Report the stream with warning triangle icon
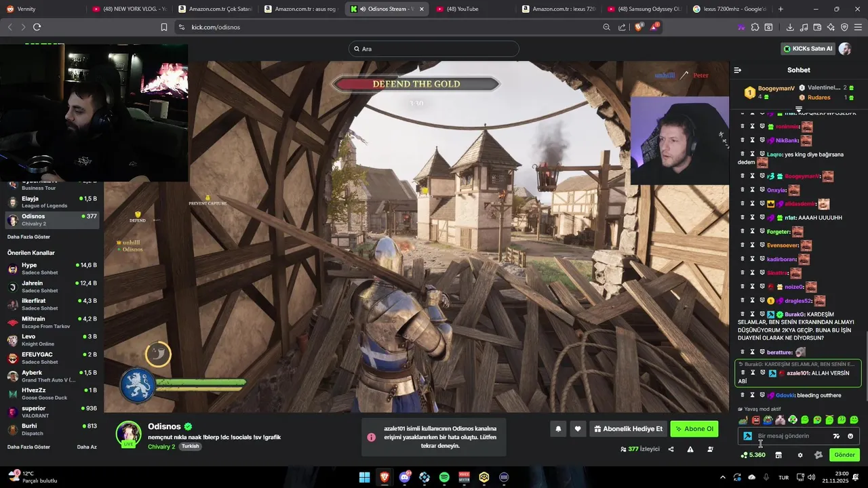The width and height of the screenshot is (868, 488). 690,449
